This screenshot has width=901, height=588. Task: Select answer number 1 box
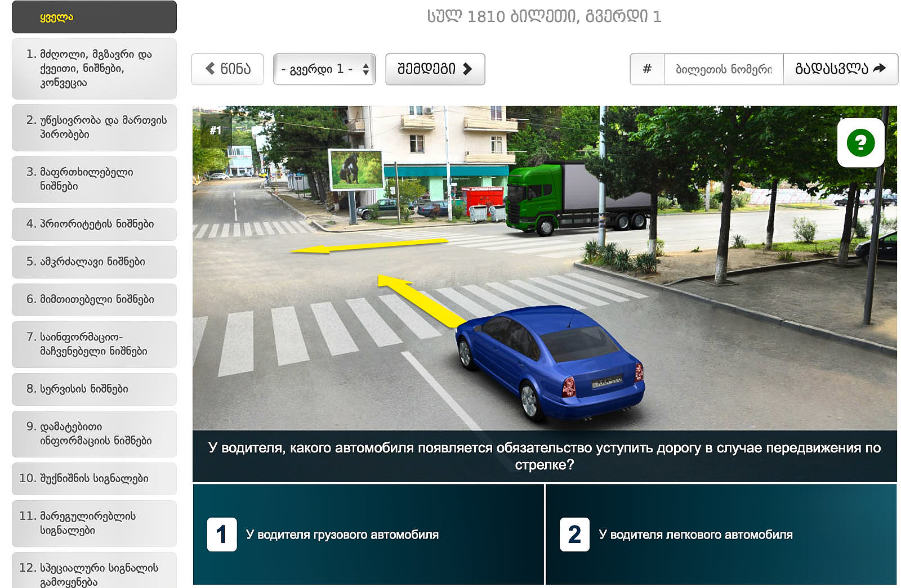coord(222,534)
